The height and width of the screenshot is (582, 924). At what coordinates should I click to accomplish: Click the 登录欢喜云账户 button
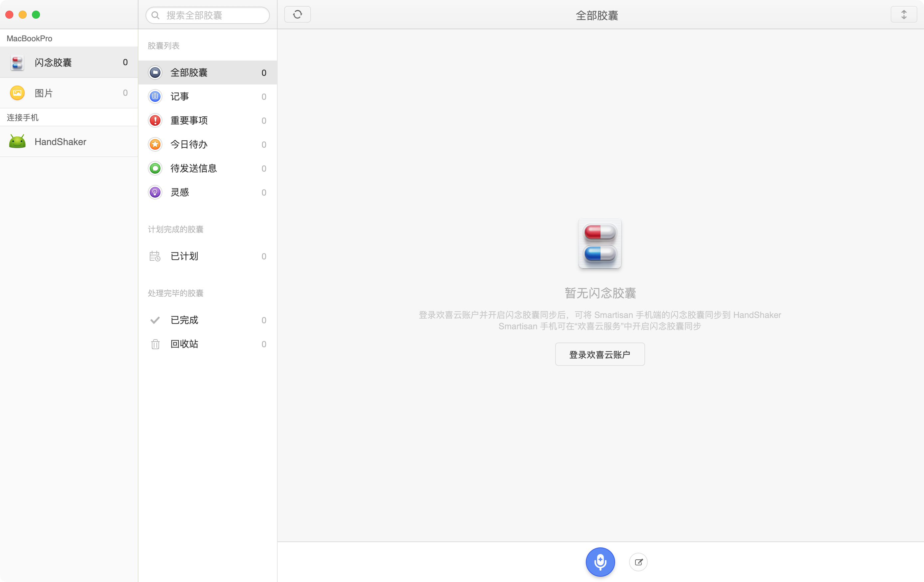599,354
